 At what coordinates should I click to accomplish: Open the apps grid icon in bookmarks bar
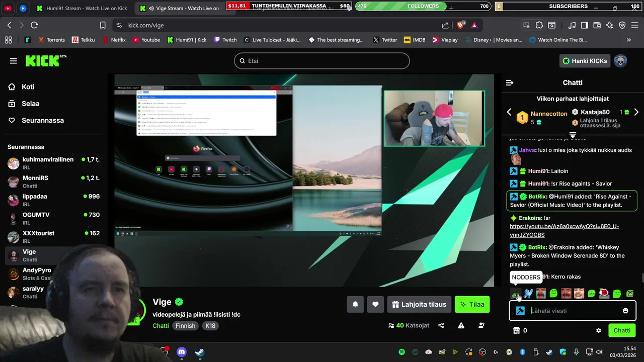click(8, 40)
